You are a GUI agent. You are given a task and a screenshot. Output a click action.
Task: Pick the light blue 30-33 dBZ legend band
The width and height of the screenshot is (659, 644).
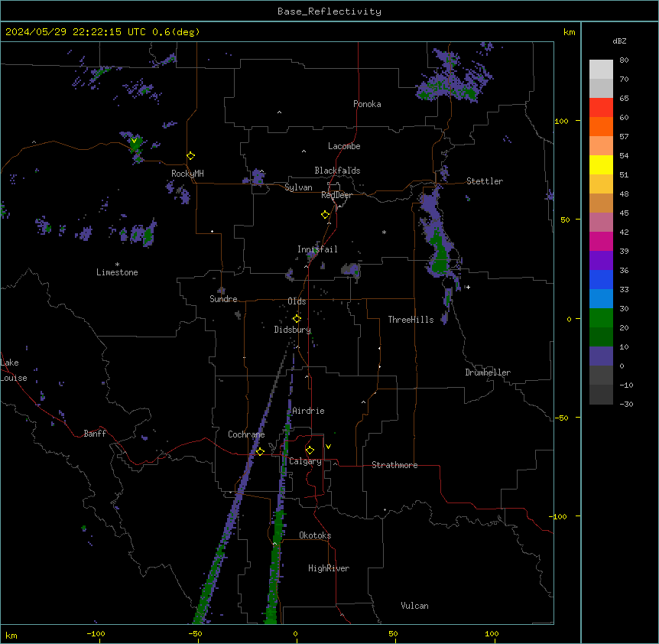pyautogui.click(x=601, y=299)
